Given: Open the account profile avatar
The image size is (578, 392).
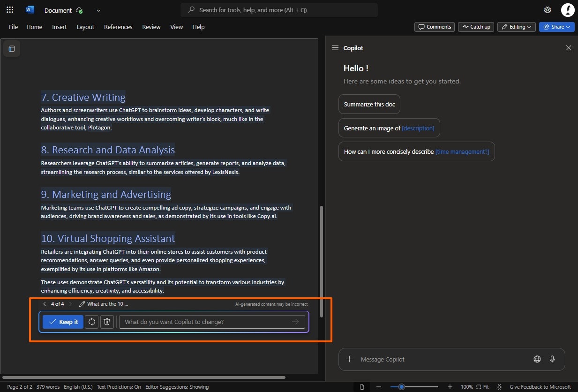Looking at the screenshot, I should pos(568,10).
